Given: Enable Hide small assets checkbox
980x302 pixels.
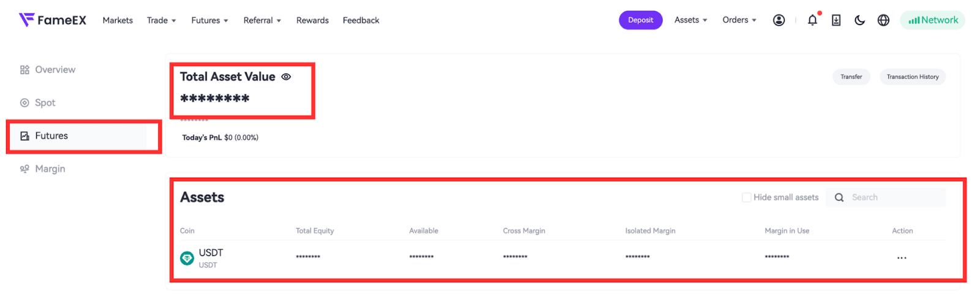Looking at the screenshot, I should pos(747,197).
